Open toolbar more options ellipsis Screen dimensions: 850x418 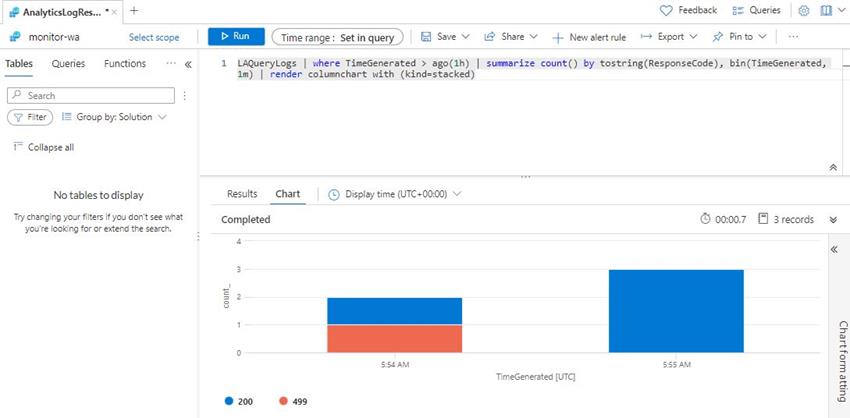pyautogui.click(x=793, y=37)
